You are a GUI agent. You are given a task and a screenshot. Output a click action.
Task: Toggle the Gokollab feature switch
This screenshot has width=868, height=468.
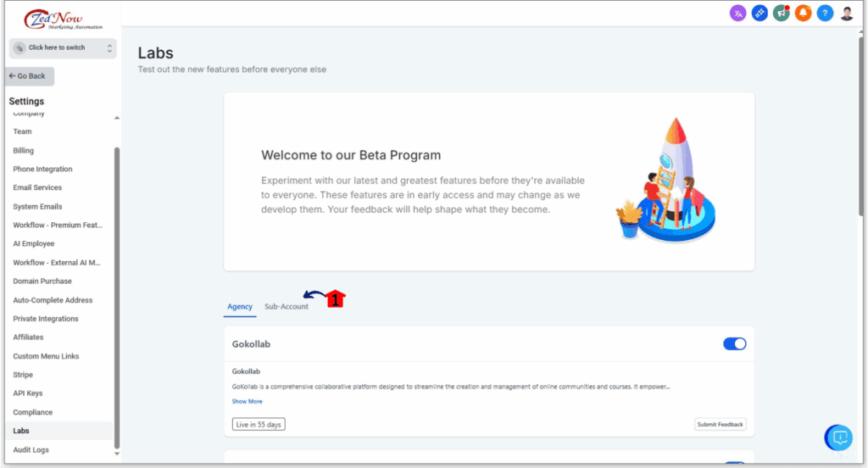(x=735, y=344)
